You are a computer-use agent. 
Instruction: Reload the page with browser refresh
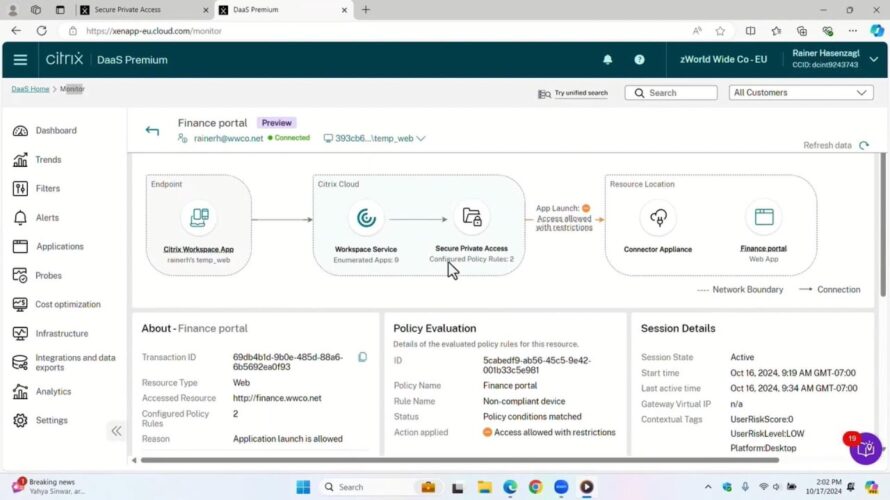coord(41,31)
